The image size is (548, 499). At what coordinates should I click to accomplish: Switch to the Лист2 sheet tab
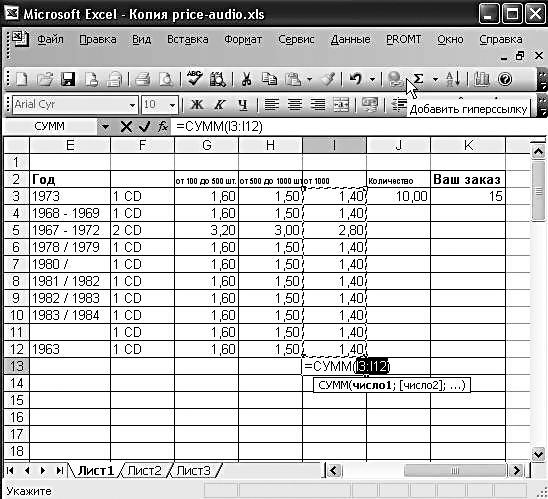(x=145, y=471)
